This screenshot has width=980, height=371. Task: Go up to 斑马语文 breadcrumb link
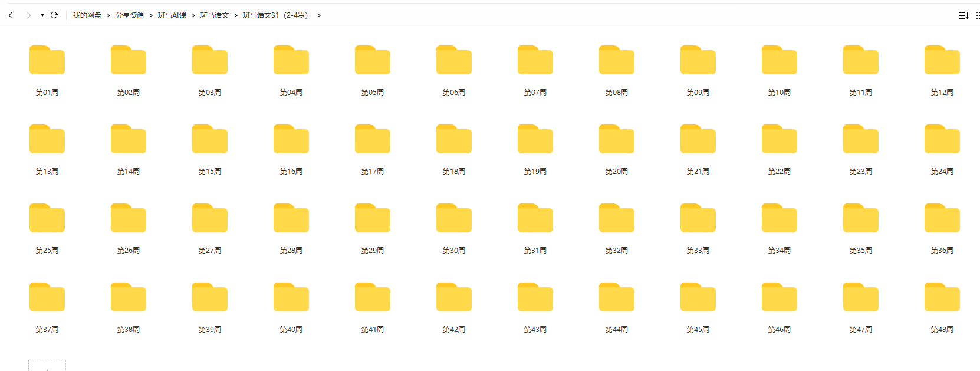coord(215,15)
